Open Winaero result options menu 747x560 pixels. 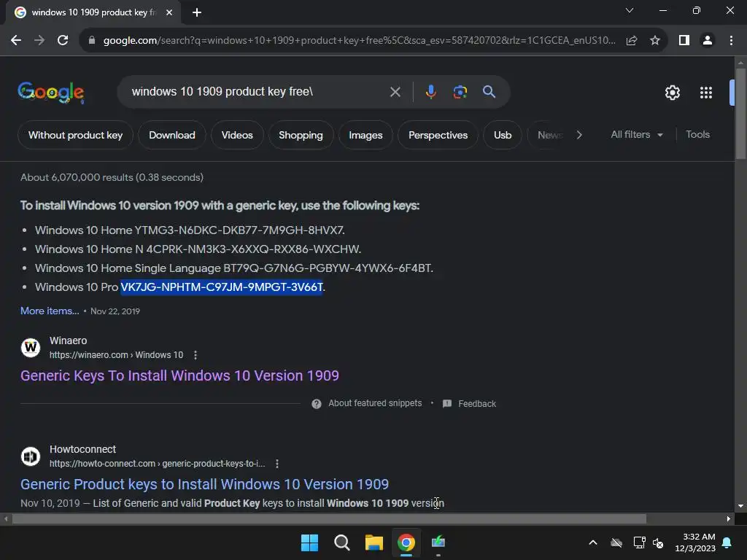(196, 355)
